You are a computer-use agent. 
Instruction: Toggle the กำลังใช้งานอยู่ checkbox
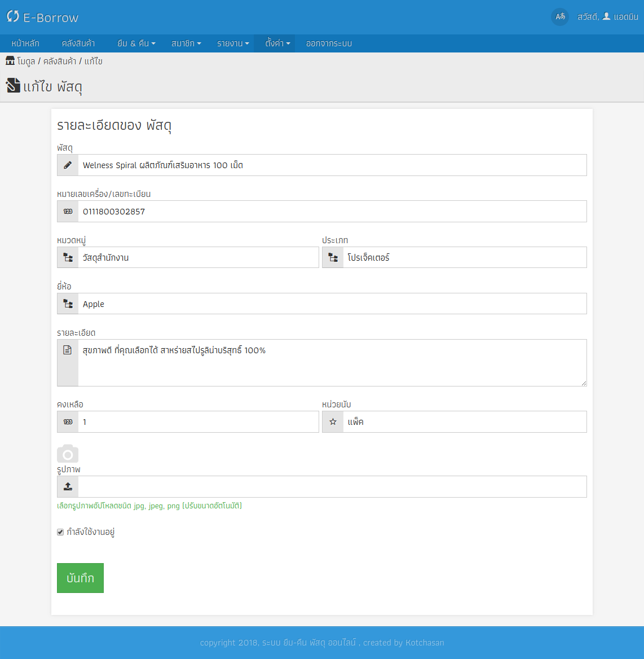tap(60, 532)
